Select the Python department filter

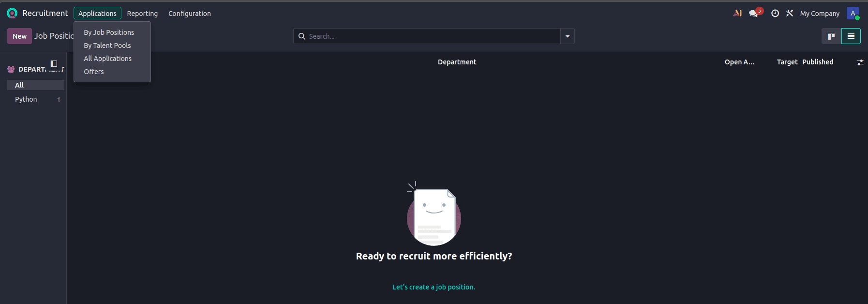pyautogui.click(x=36, y=99)
